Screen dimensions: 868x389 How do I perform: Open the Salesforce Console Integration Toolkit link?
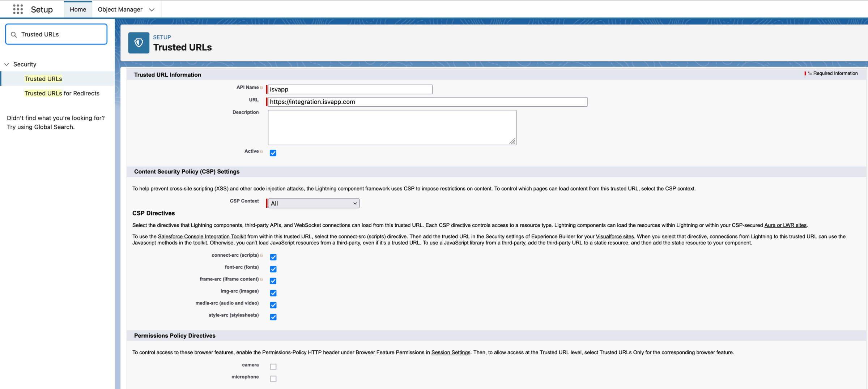point(202,236)
